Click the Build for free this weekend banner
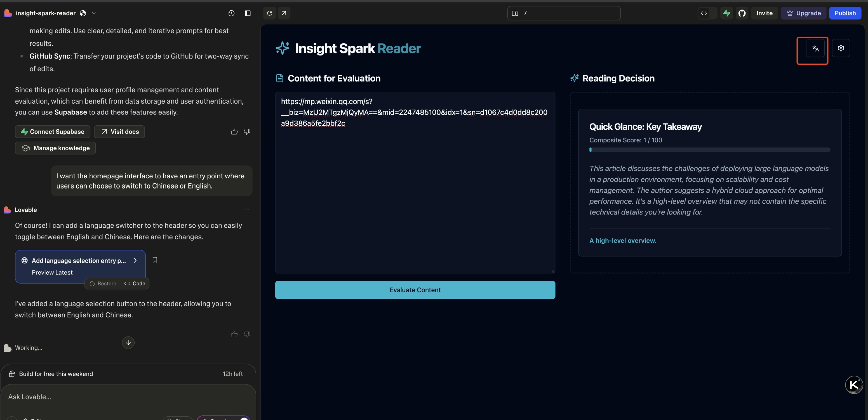868x420 pixels. coord(128,374)
